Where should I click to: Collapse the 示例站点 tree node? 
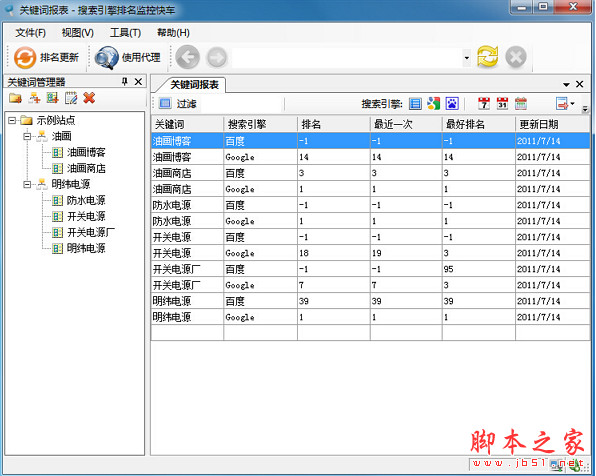tap(12, 121)
